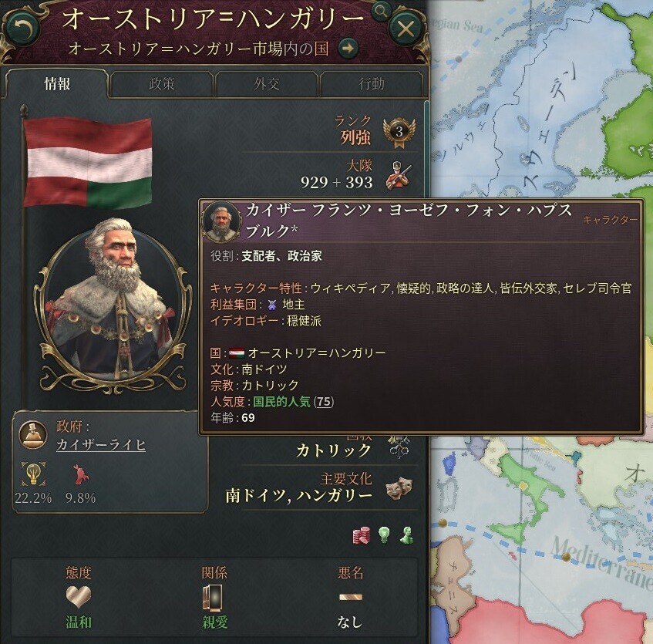Image resolution: width=653 pixels, height=644 pixels.
Task: Open the 行動 tab
Action: tap(372, 84)
